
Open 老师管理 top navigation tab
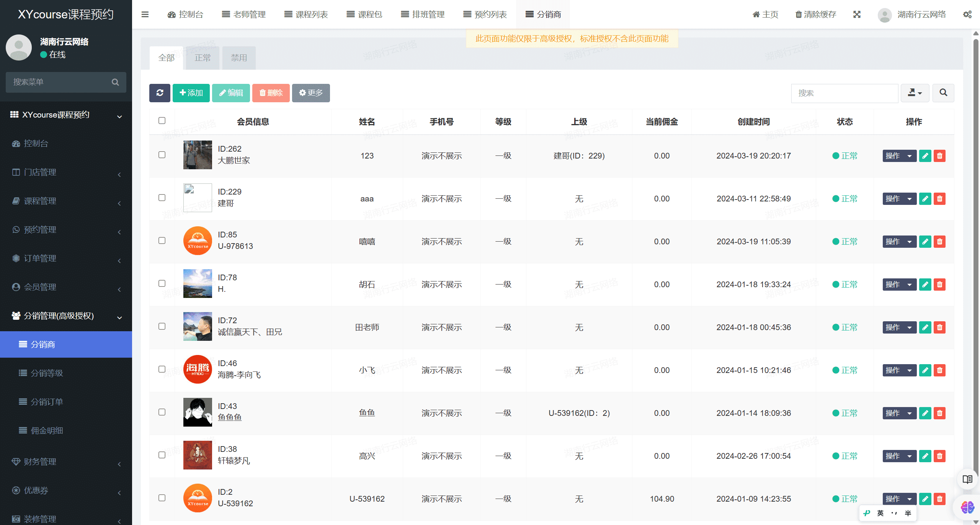(244, 15)
